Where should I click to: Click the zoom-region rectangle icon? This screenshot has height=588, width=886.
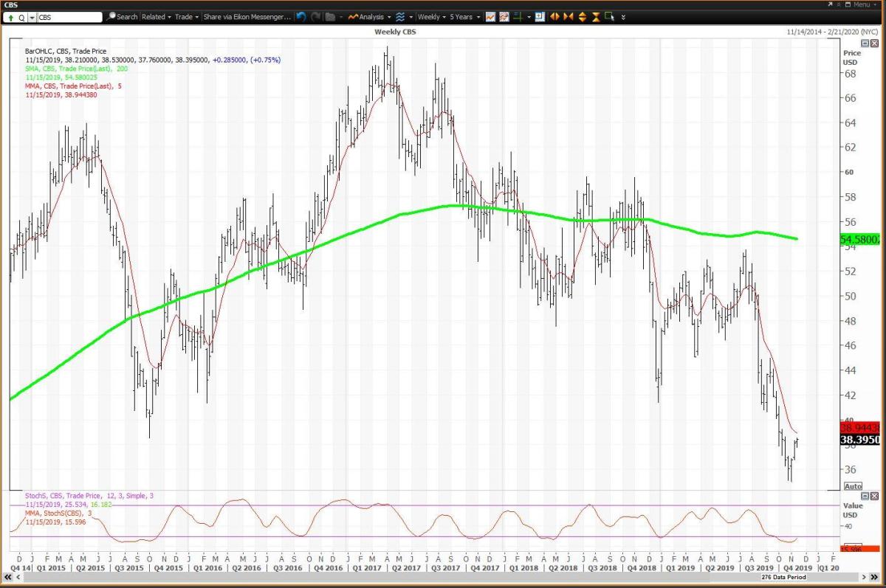pyautogui.click(x=609, y=16)
